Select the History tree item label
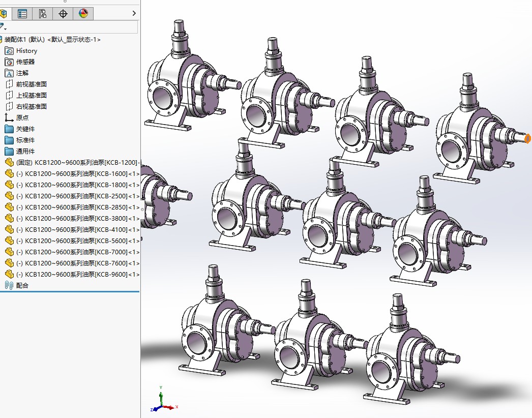The image size is (532, 418). (27, 51)
